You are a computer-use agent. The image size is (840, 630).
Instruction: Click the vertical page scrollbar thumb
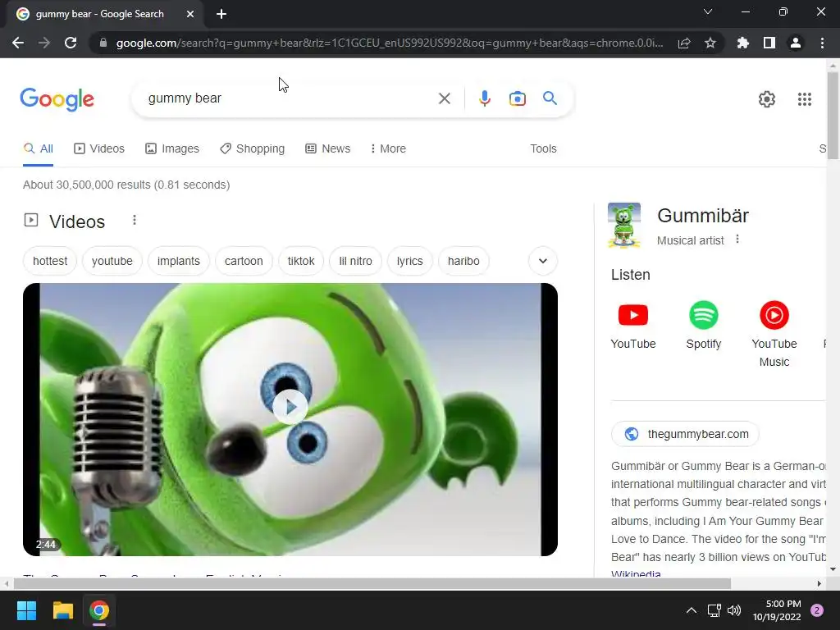pos(833,115)
